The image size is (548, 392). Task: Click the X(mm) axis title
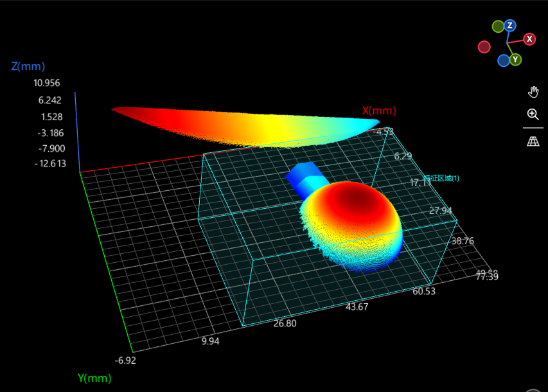tap(379, 111)
